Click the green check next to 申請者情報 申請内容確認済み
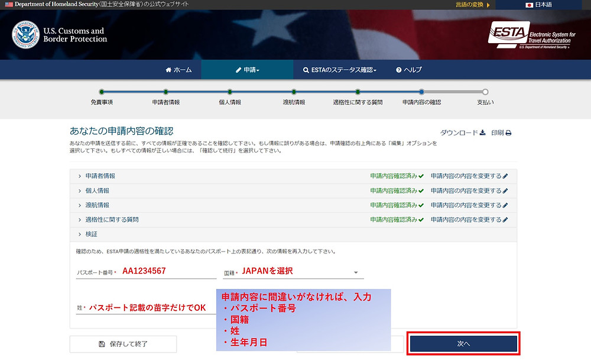Screen dimensions: 591x364 (x=421, y=176)
